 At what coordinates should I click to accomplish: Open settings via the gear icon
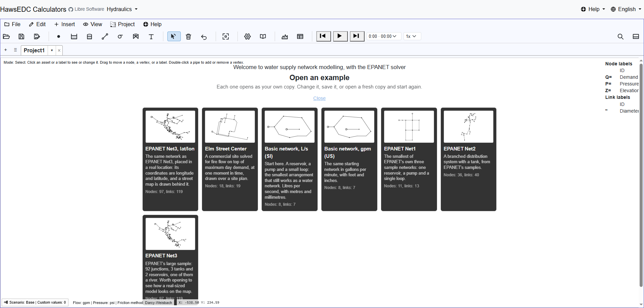tap(248, 37)
